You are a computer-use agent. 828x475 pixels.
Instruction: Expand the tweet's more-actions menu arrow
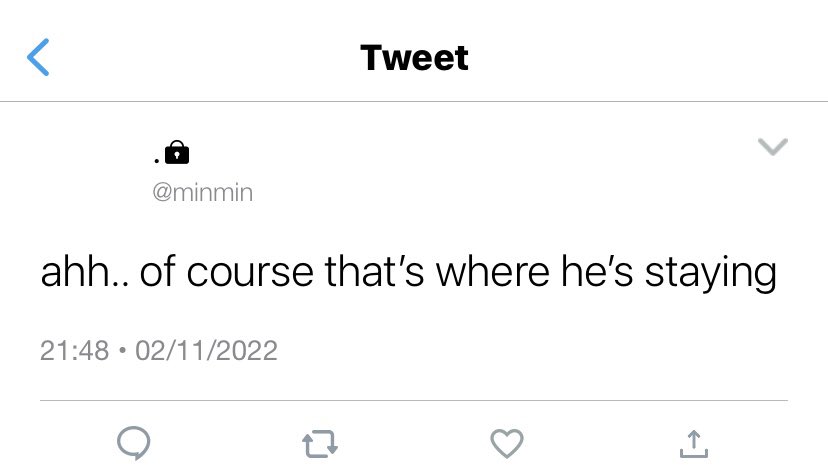[773, 146]
